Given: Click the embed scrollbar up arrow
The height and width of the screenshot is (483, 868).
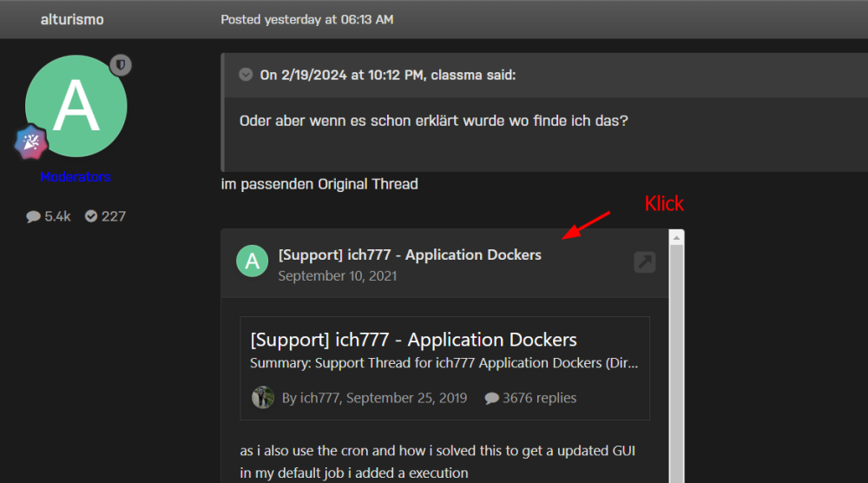Looking at the screenshot, I should tap(676, 238).
